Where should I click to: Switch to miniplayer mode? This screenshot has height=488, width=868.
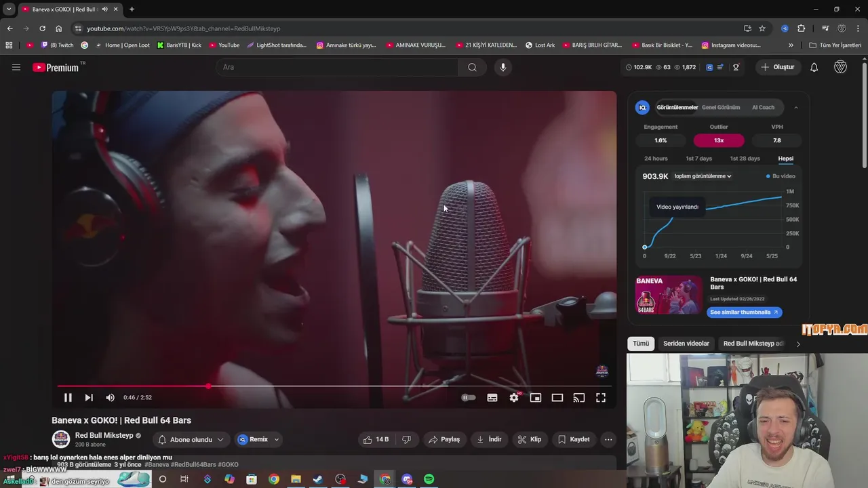(x=536, y=398)
